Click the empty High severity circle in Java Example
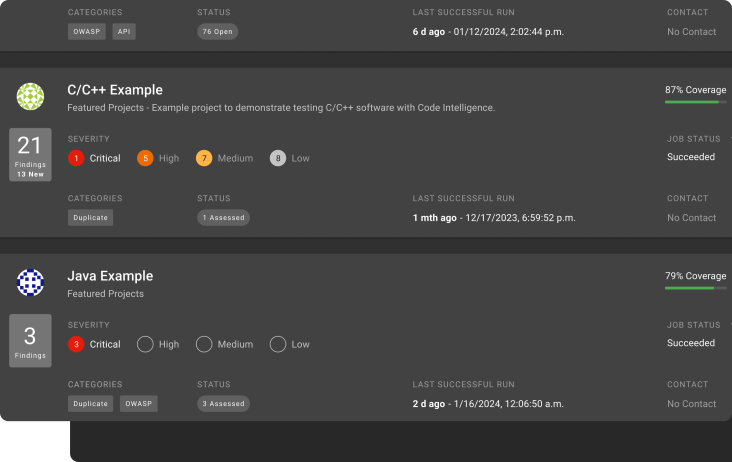Viewport: 732px width, 462px height. coord(145,344)
